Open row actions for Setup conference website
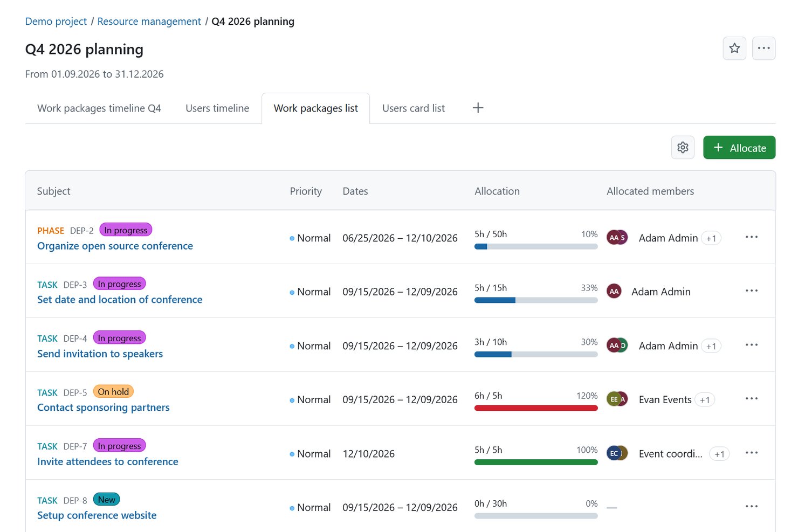The height and width of the screenshot is (532, 798). (752, 507)
